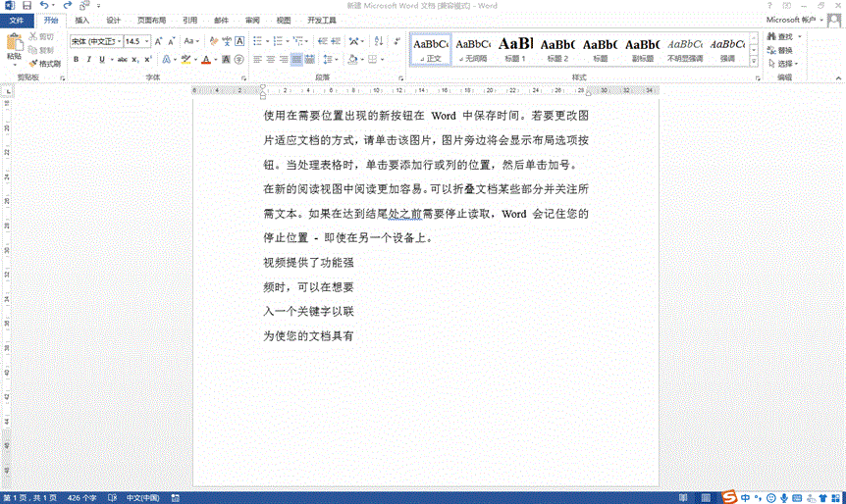Click the red font color swatch
846x504 pixels.
(205, 60)
